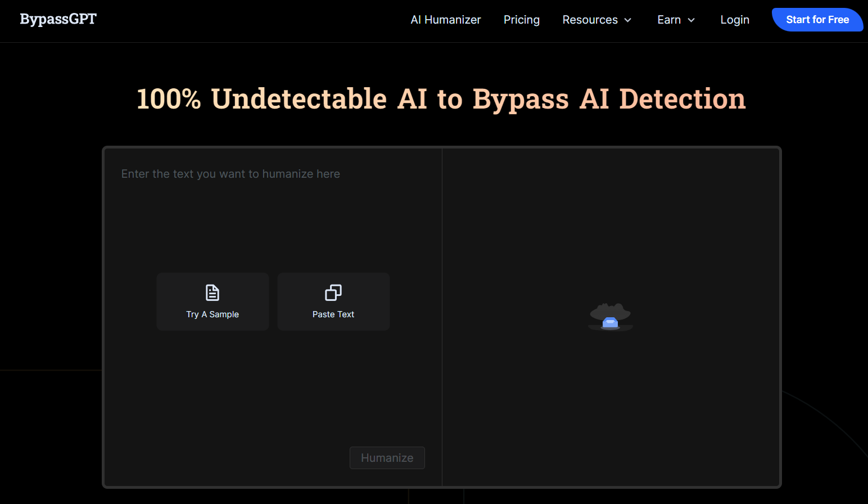Expand the Resources dropdown menu
The image size is (868, 504).
[x=597, y=20]
